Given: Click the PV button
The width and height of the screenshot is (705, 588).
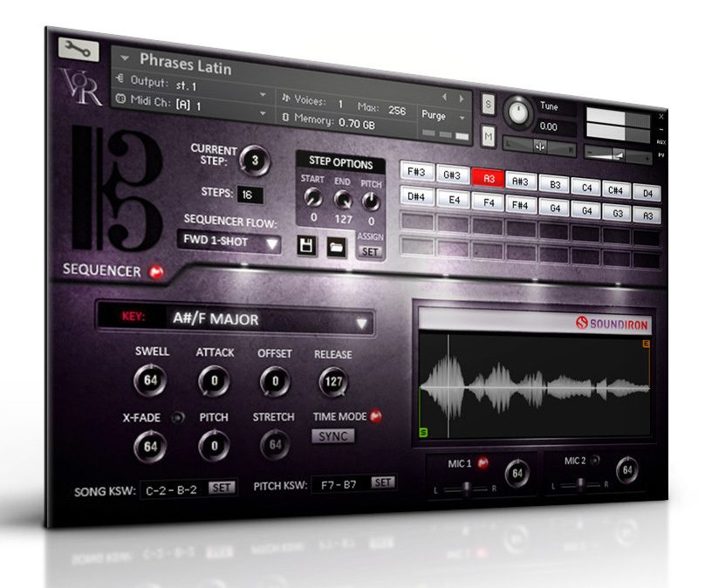Looking at the screenshot, I should click(661, 155).
